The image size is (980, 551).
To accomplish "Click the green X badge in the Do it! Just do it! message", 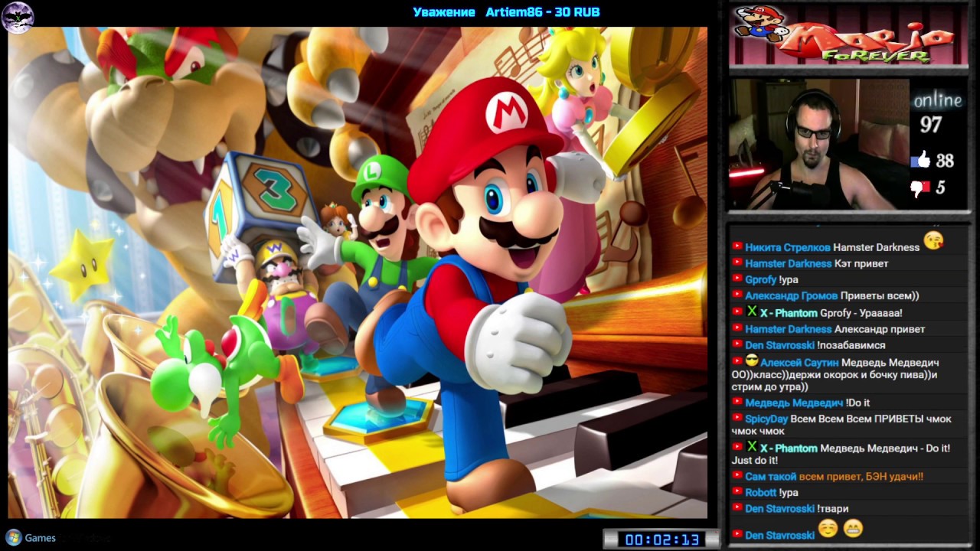I will (752, 446).
